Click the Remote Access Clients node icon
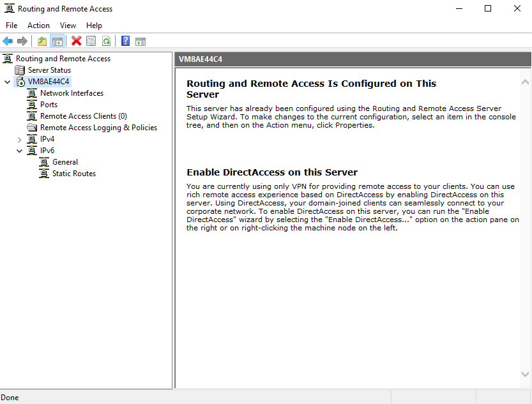532x404 pixels. pos(32,116)
